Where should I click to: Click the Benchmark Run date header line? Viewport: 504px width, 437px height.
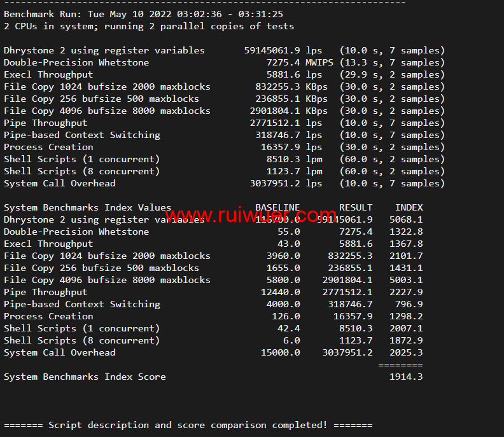143,14
